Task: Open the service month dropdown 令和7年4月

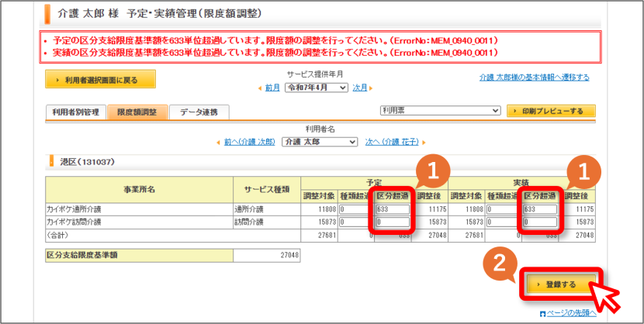Action: [317, 88]
